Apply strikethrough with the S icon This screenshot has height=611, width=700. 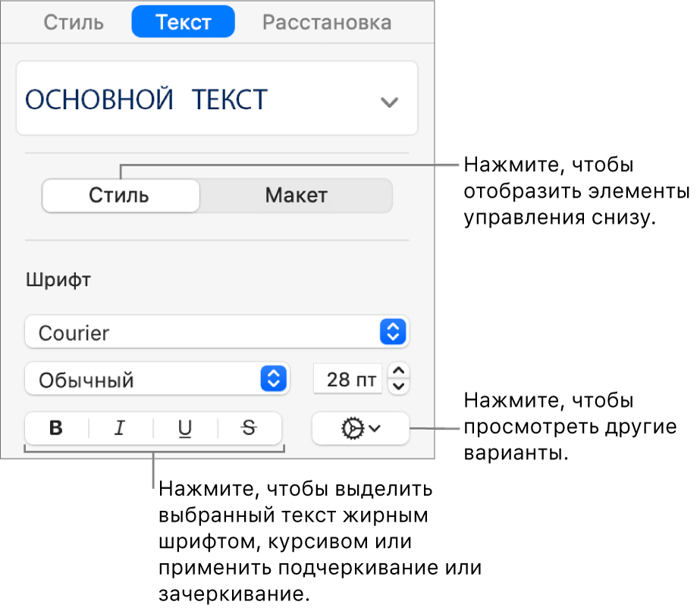pyautogui.click(x=249, y=428)
